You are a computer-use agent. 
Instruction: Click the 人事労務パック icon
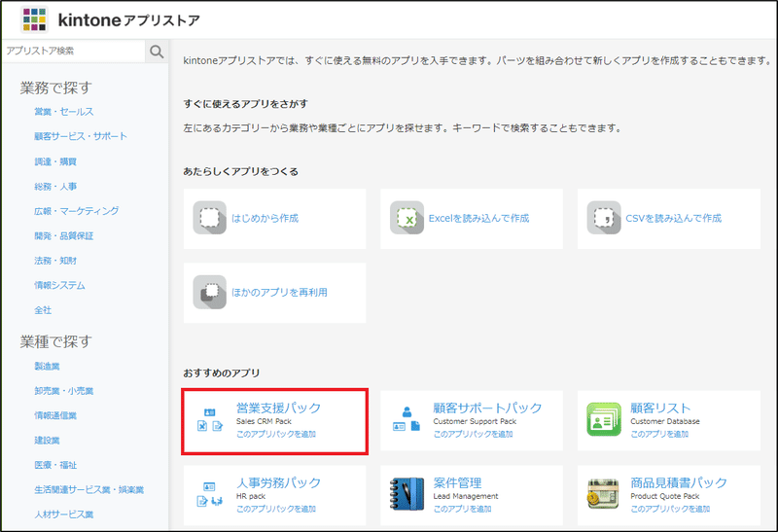tap(210, 494)
